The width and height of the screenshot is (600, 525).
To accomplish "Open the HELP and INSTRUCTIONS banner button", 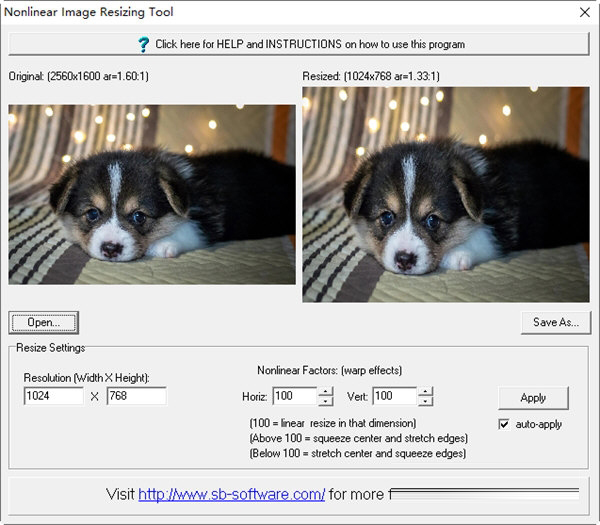I will tap(298, 44).
